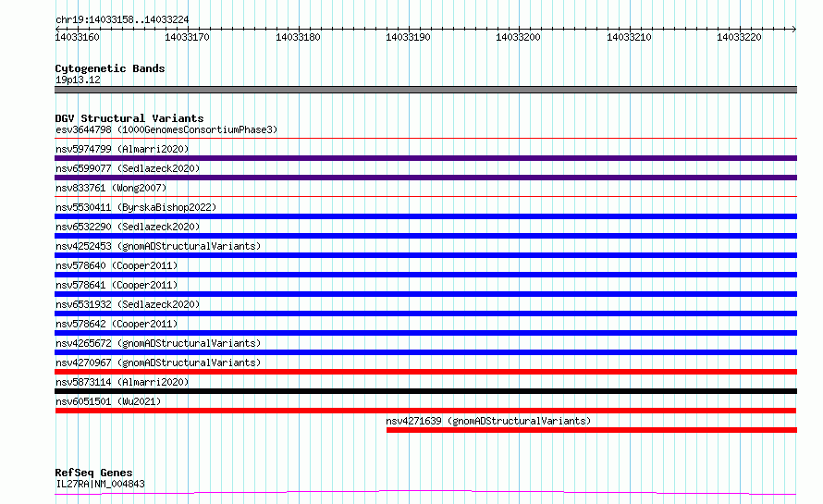This screenshot has height=504, width=823.
Task: Open the IL27RA|NM_004843 gene label
Action: [100, 484]
